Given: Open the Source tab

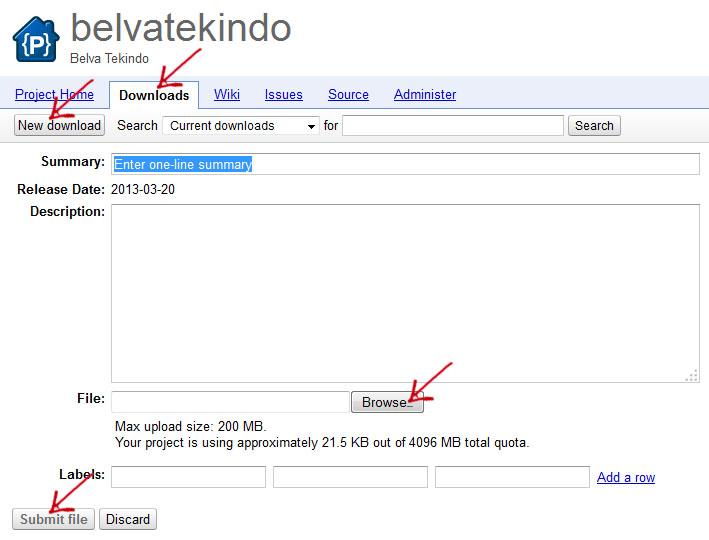Looking at the screenshot, I should (x=348, y=95).
